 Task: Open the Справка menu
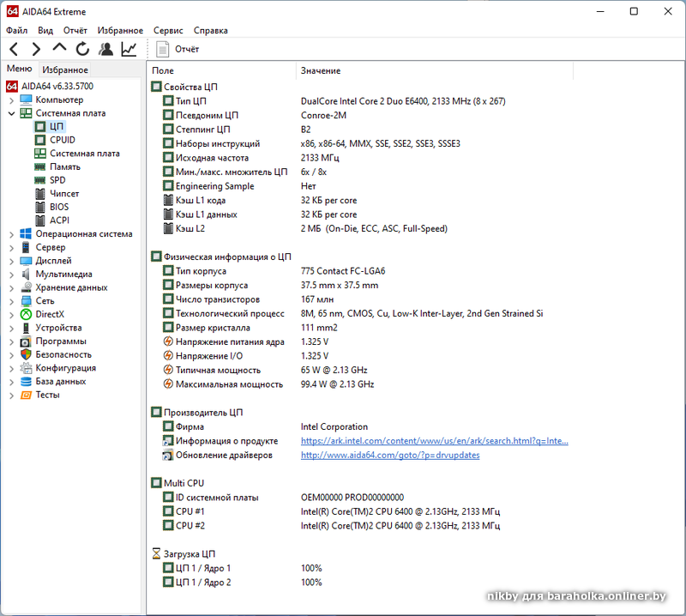click(210, 30)
